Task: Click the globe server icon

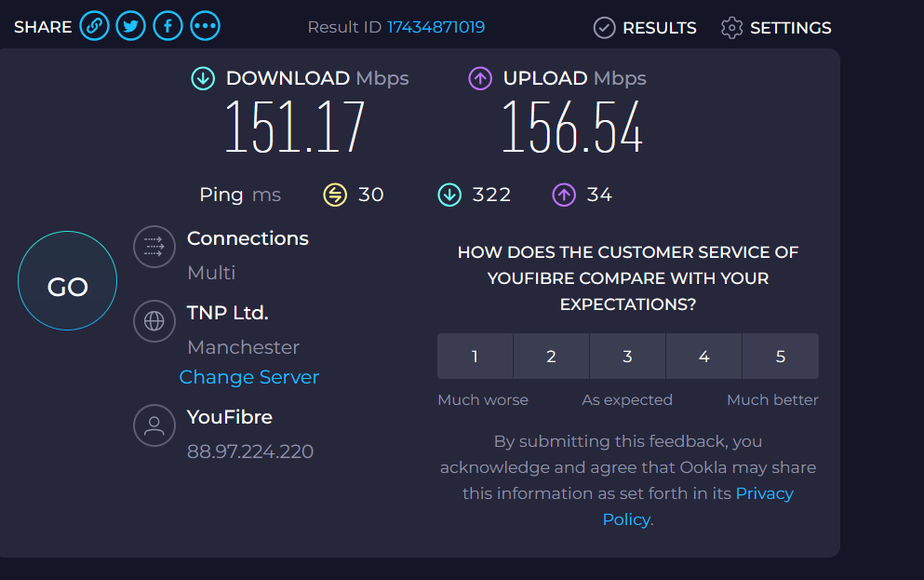Action: tap(154, 321)
